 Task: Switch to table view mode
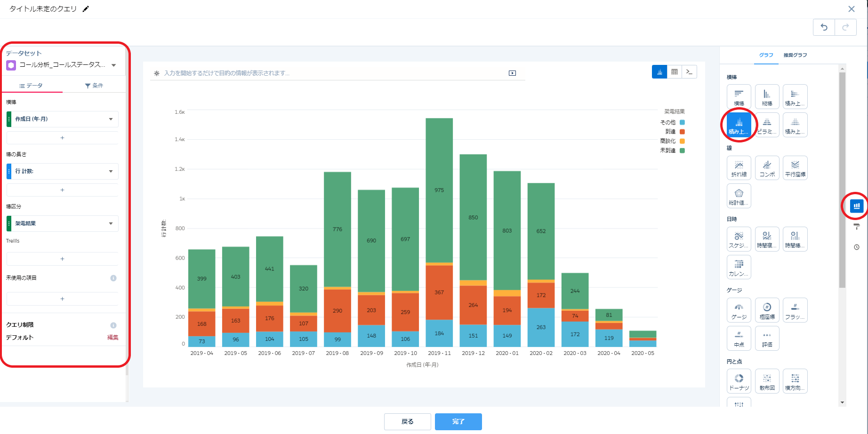[675, 72]
